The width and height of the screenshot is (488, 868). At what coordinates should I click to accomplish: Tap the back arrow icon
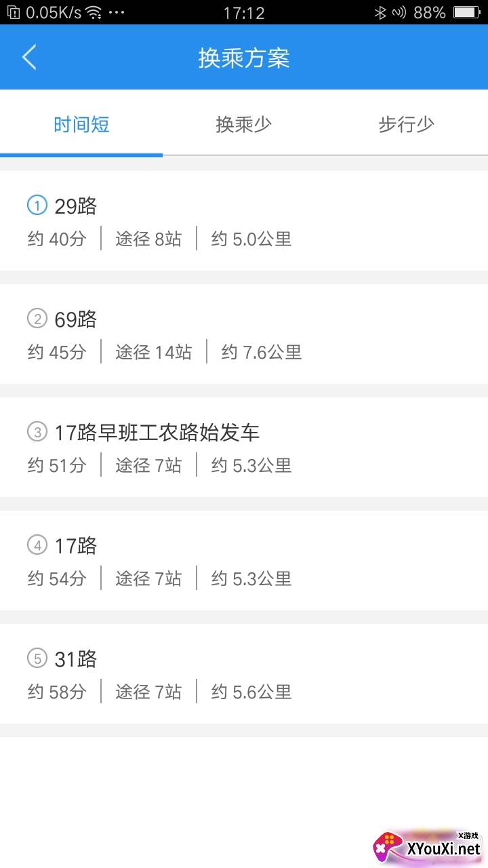tap(29, 58)
